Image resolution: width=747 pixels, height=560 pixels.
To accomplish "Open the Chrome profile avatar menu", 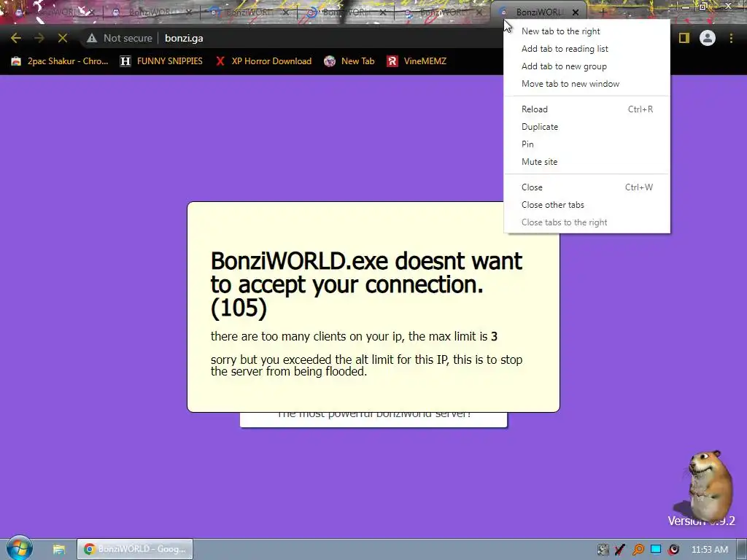I will point(708,38).
